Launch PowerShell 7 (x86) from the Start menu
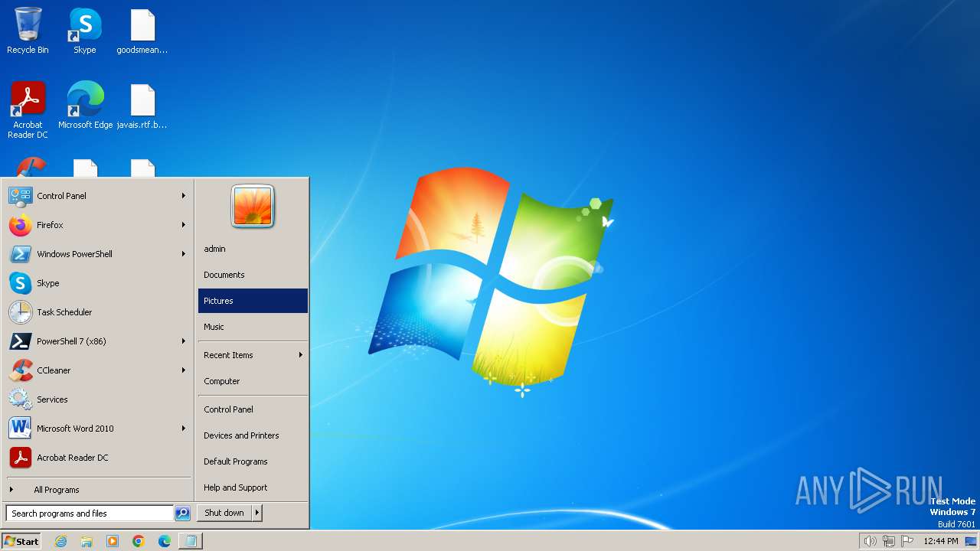Screen dimensions: 980x551 (98, 341)
